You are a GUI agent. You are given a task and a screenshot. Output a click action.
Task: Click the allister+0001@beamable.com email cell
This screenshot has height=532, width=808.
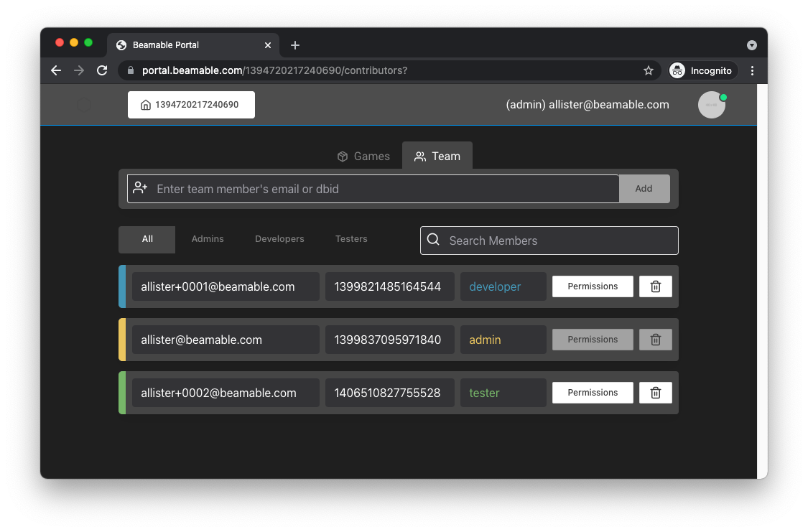tap(226, 286)
